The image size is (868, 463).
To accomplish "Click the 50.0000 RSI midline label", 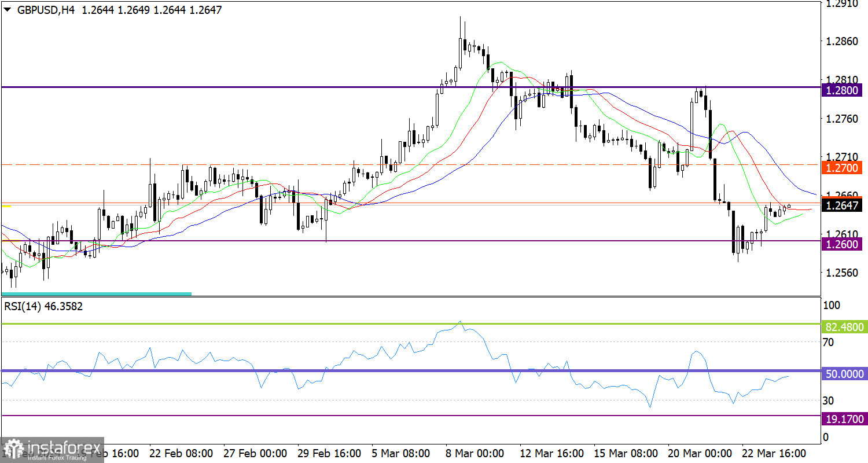I will (844, 374).
